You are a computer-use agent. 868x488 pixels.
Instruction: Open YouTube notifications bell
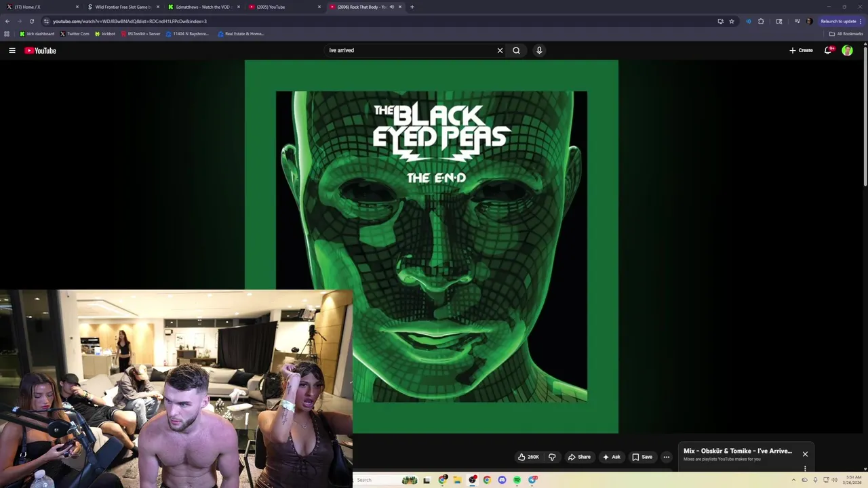click(828, 50)
